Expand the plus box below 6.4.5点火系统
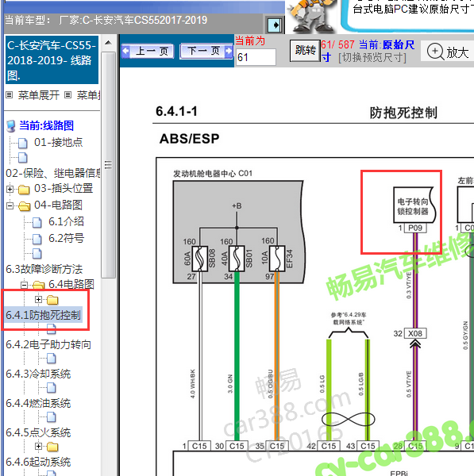474x476 pixels. [x=38, y=446]
